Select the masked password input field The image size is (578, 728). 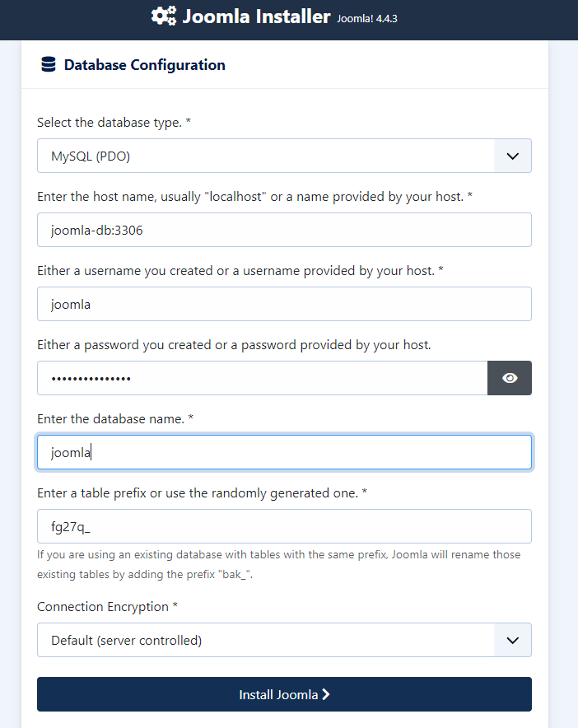(263, 378)
